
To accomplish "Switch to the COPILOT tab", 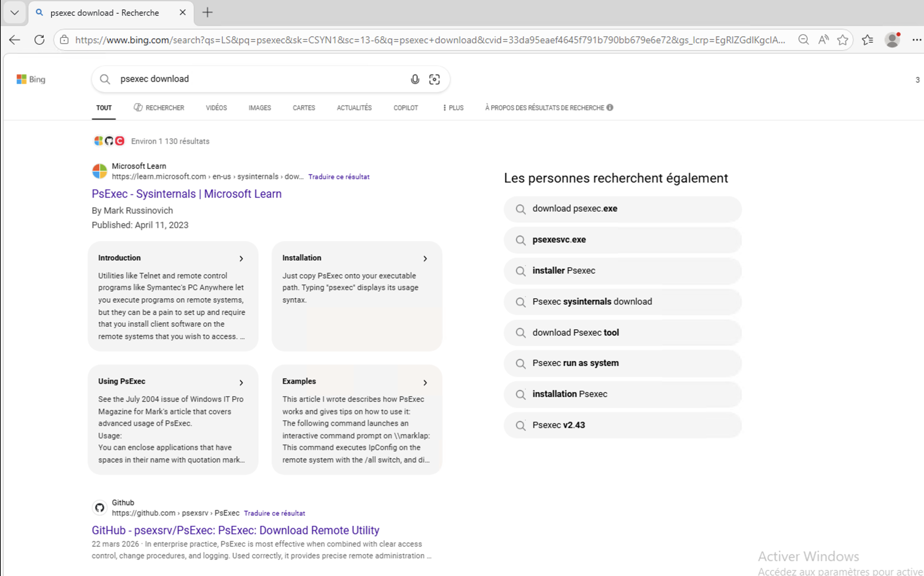I will (x=406, y=108).
